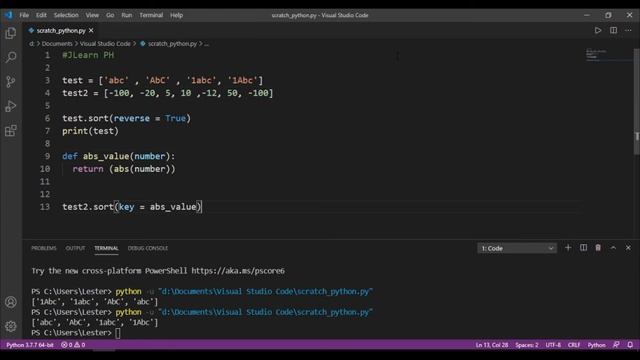Open the Accounts menu icon
The width and height of the screenshot is (640, 360).
pos(11,302)
